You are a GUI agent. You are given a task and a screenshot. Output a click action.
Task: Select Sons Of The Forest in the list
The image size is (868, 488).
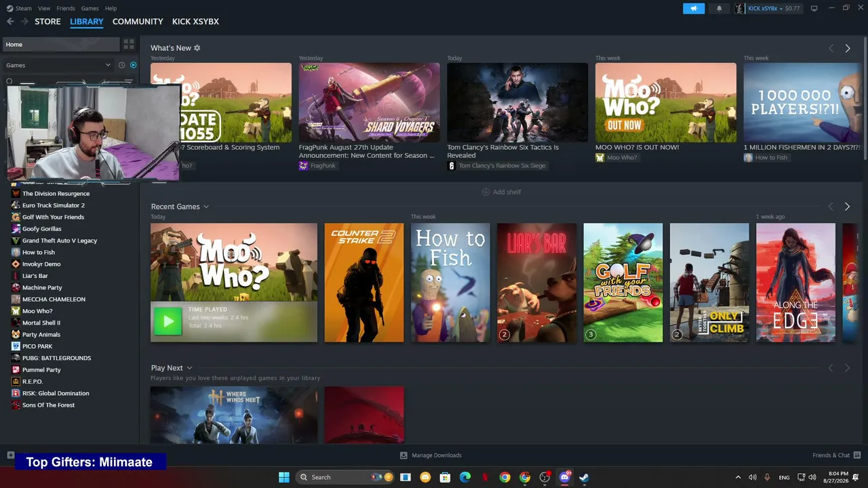[x=48, y=405]
